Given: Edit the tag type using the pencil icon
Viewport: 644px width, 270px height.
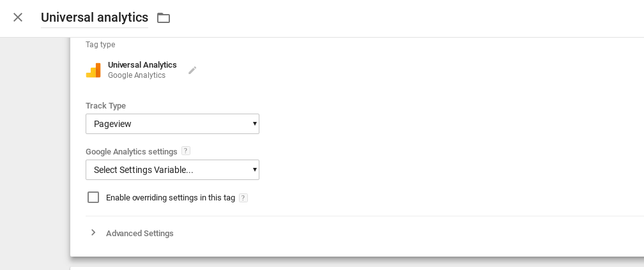Looking at the screenshot, I should (x=192, y=70).
